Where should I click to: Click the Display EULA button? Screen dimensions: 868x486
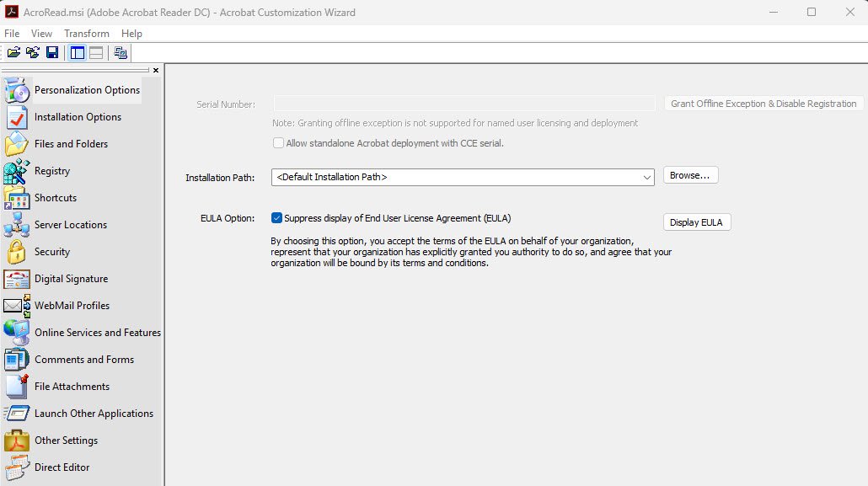(696, 222)
